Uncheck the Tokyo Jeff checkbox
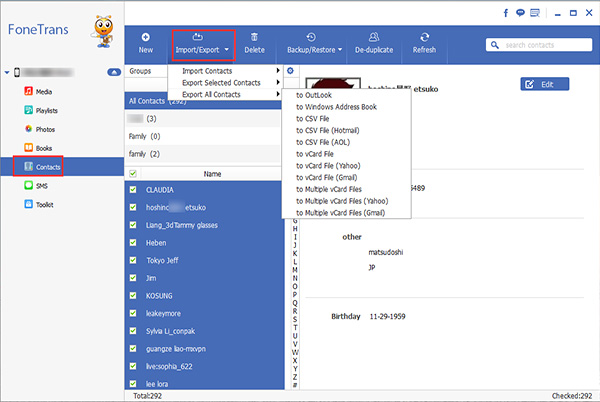This screenshot has height=402, width=600. tap(133, 260)
